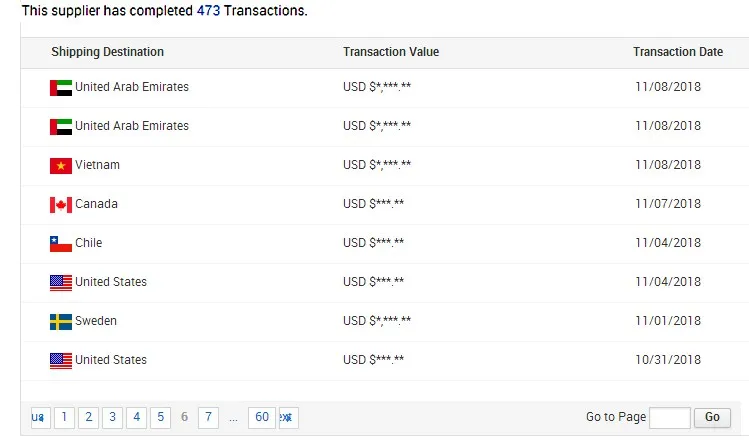Navigate to page 7
Viewport: 749px width, 448px height.
(x=208, y=417)
